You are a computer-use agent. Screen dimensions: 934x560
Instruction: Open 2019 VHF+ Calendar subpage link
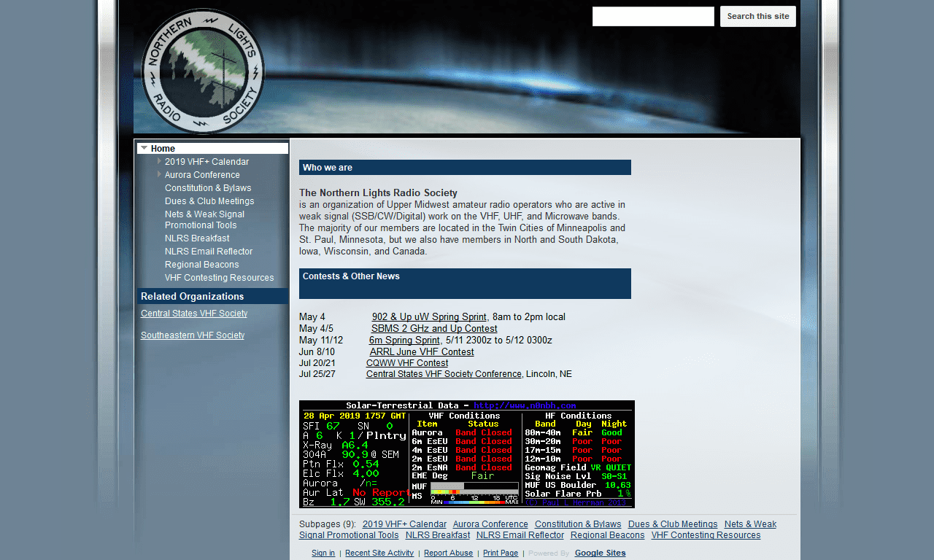[x=404, y=524]
